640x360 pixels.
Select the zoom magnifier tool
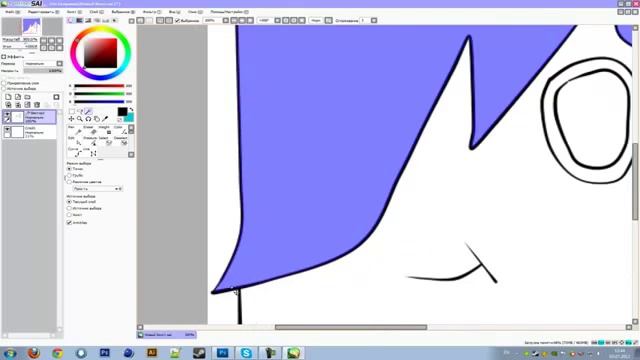point(80,119)
